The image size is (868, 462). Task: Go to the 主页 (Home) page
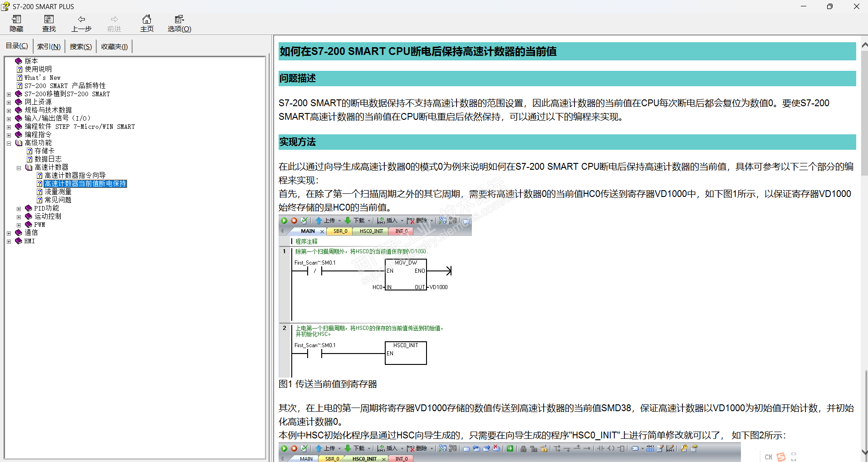[x=147, y=23]
